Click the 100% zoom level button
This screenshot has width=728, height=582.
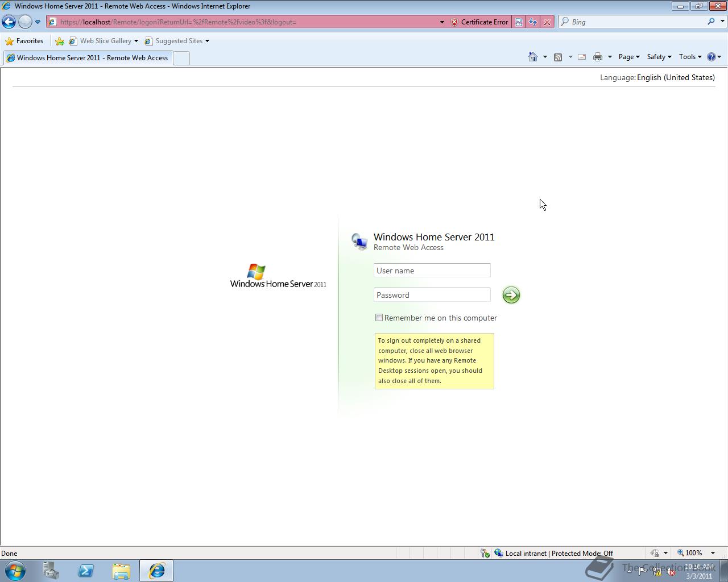point(690,553)
